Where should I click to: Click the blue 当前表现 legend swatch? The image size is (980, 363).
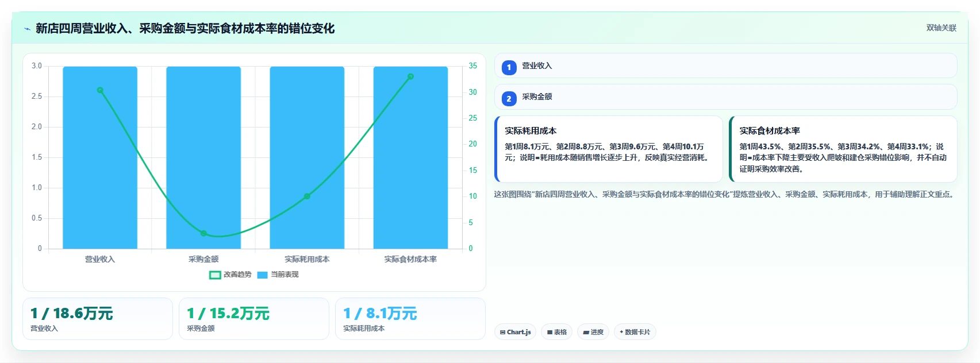coord(263,275)
